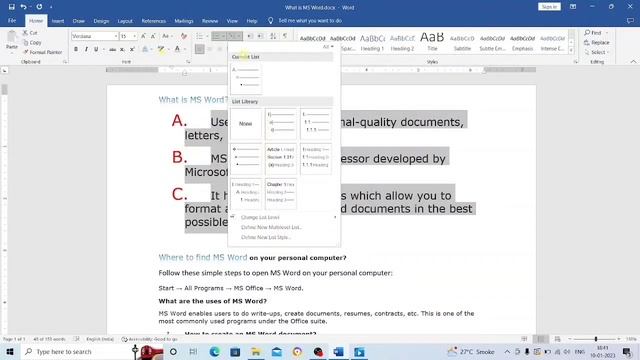The image size is (640, 360).
Task: Open the font size dropdown
Action: (x=134, y=36)
